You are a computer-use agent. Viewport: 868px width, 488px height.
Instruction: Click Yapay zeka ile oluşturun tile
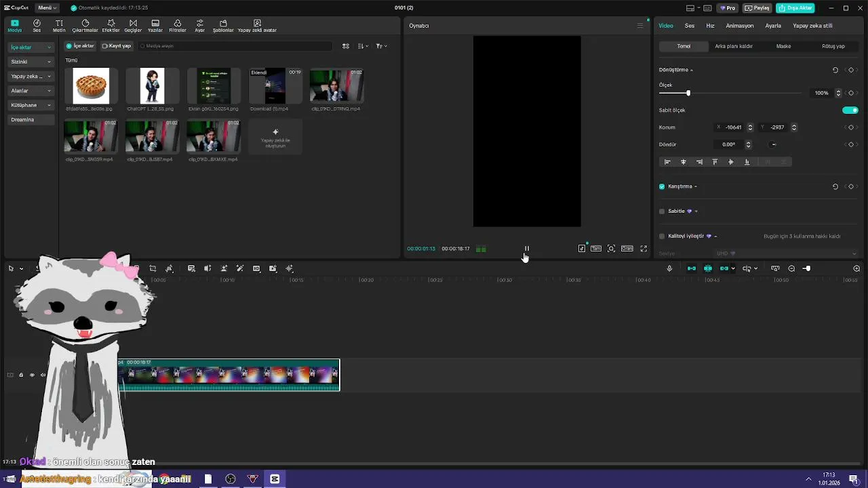(275, 137)
